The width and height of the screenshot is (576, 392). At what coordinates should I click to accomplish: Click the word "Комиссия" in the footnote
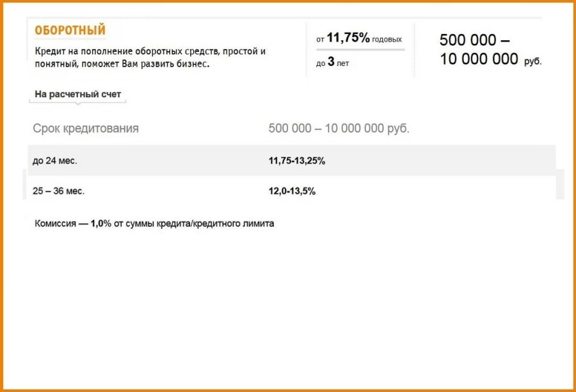pyautogui.click(x=56, y=224)
